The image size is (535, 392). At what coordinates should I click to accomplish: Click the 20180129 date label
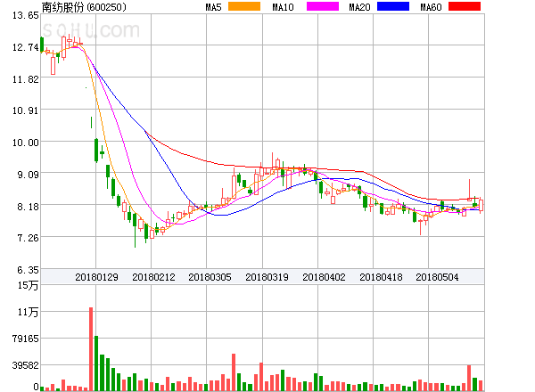tap(96, 277)
